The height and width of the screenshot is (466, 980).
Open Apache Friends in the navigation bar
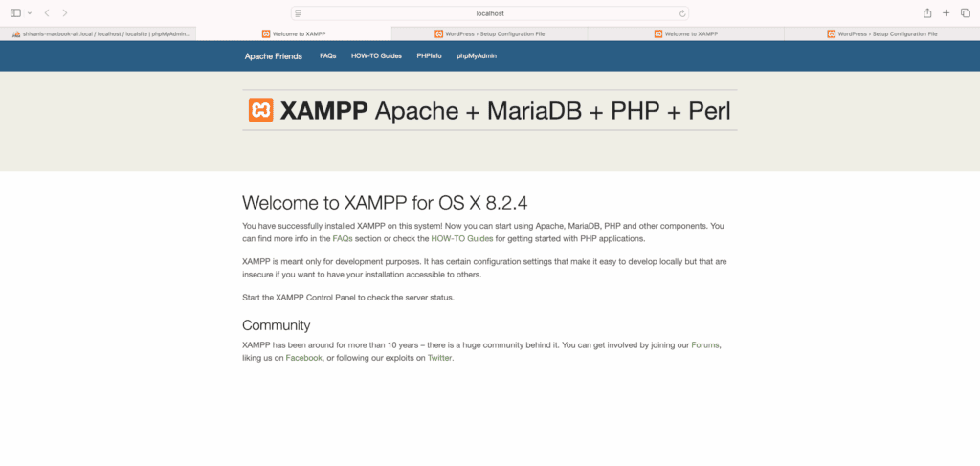(x=273, y=56)
